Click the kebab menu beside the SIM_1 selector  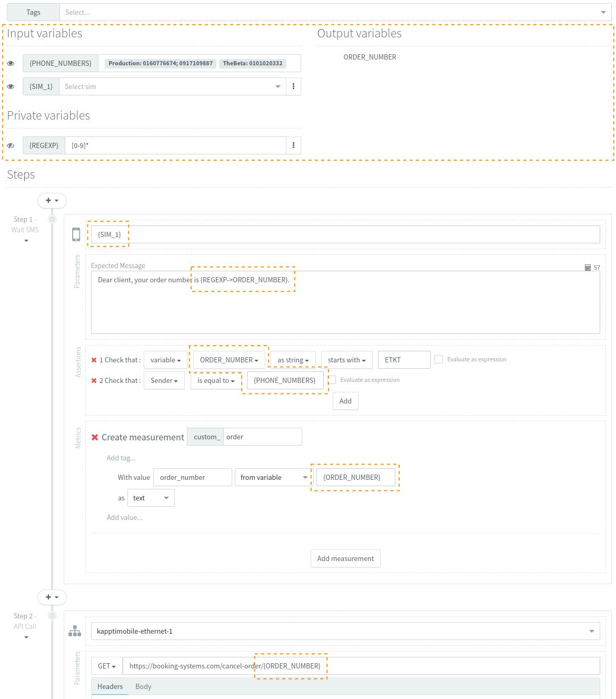tap(293, 86)
